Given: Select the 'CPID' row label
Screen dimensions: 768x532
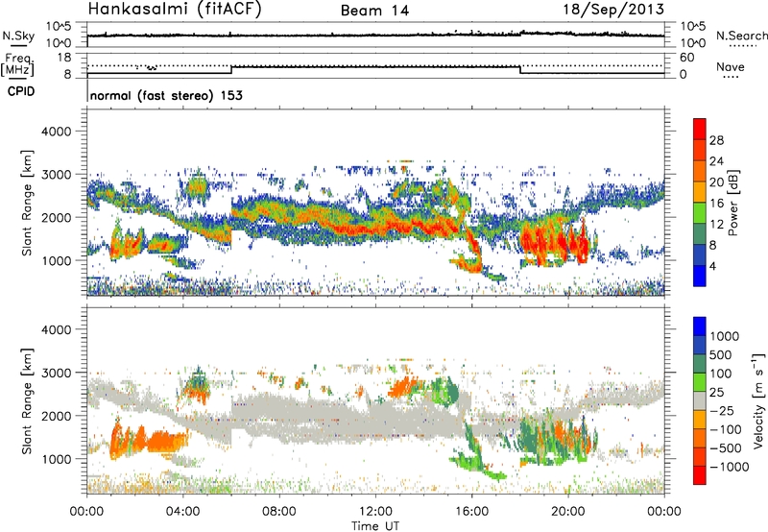Looking at the screenshot, I should 21,91.
